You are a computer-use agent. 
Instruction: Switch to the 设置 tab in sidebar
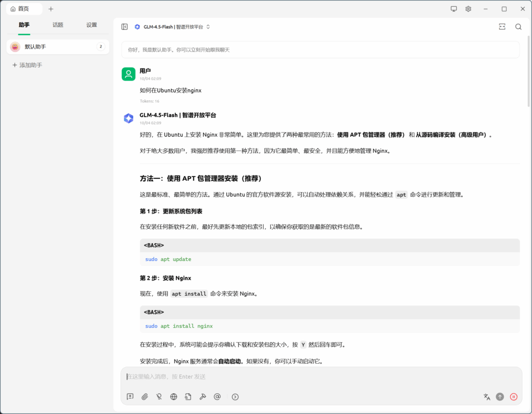91,25
